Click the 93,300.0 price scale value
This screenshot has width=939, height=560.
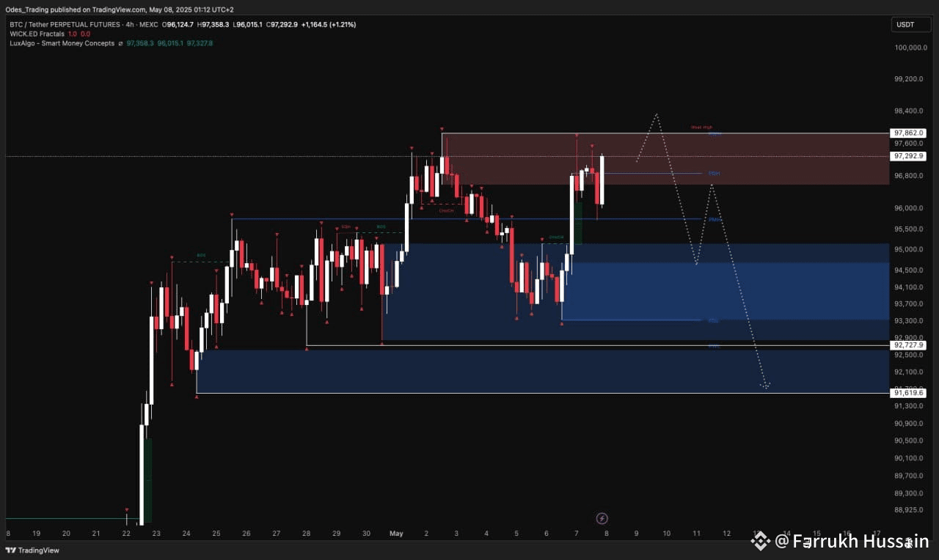909,321
